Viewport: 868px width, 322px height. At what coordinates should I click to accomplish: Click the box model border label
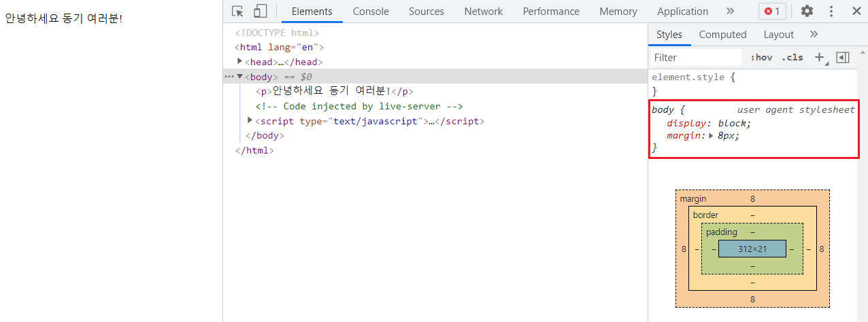(x=705, y=215)
